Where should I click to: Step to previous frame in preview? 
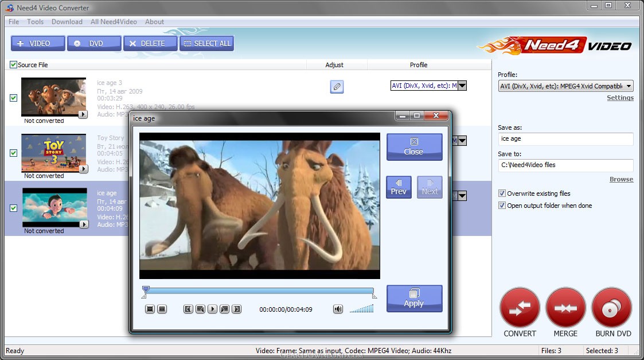click(201, 309)
